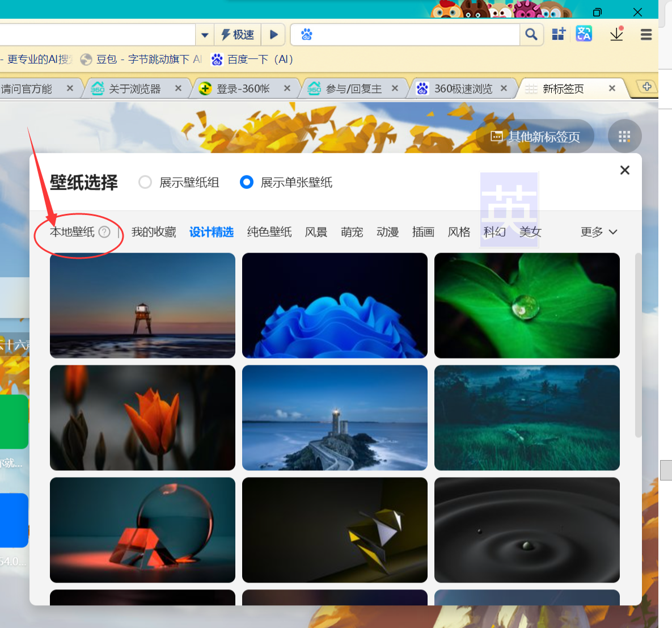This screenshot has height=628, width=672.
Task: Switch to the 纯色壁纸 category tab
Action: click(x=269, y=232)
